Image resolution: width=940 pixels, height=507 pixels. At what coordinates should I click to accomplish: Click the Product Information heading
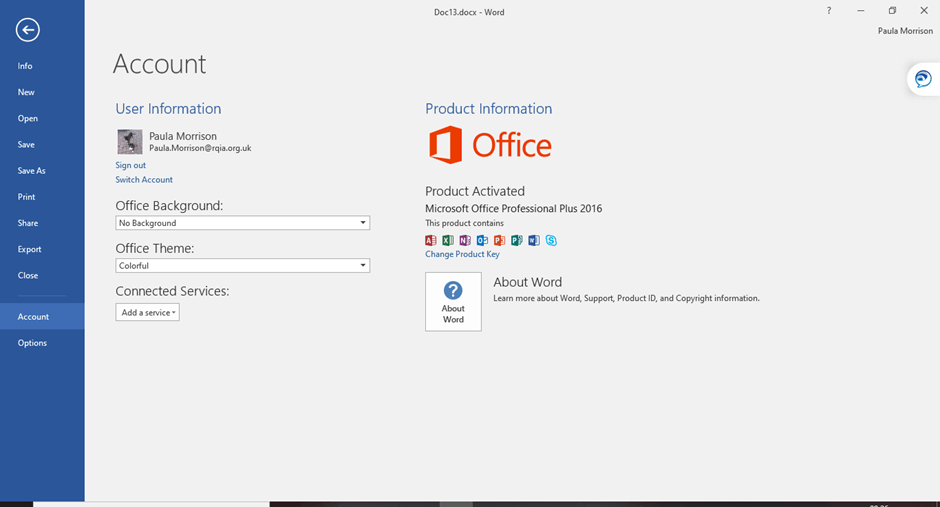tap(489, 108)
